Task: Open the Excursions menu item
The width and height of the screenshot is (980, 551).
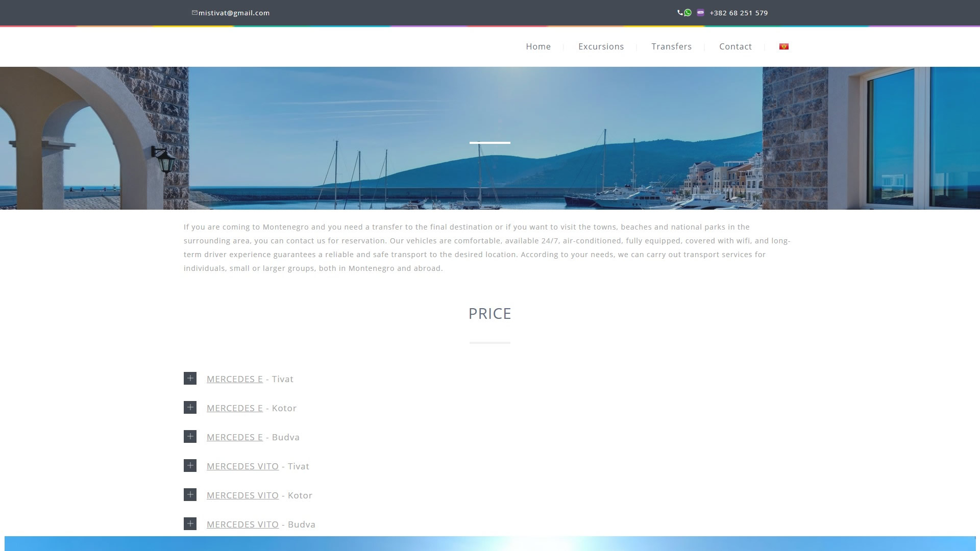Action: tap(601, 46)
